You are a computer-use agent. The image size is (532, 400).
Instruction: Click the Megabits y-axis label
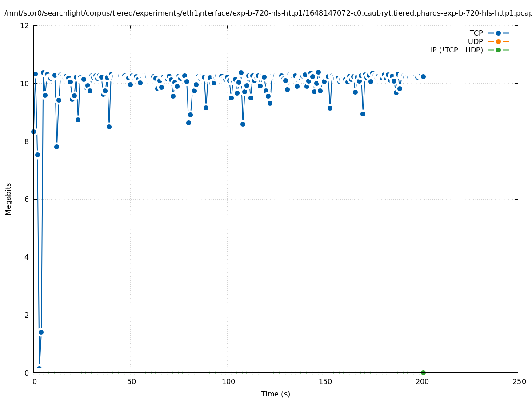8,199
